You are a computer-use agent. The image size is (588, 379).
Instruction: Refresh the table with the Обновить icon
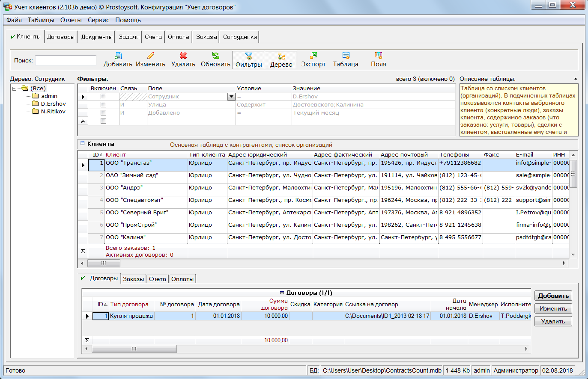coord(215,56)
